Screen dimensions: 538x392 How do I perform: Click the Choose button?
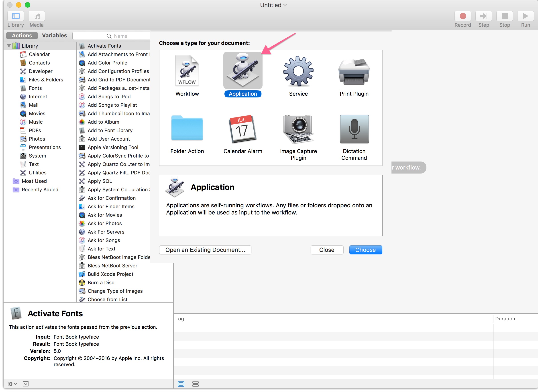365,250
